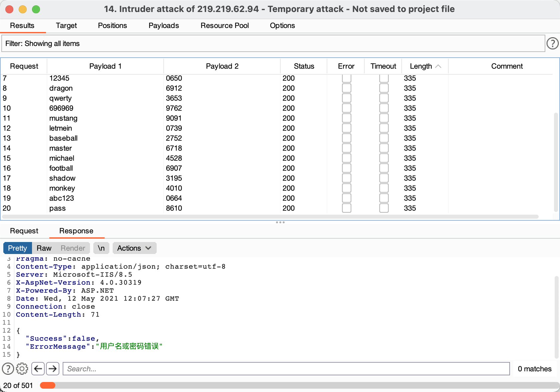Click the results table vertical scrollbar

click(556, 162)
